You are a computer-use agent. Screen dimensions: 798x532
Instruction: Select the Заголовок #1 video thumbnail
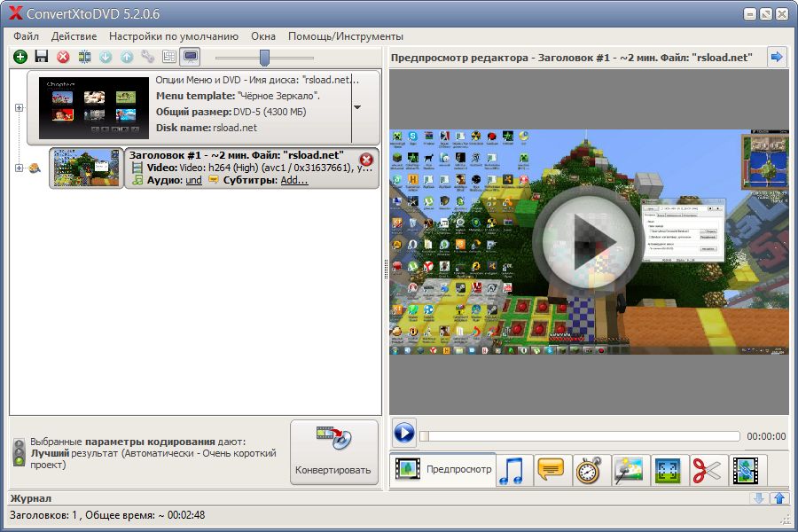[x=87, y=168]
